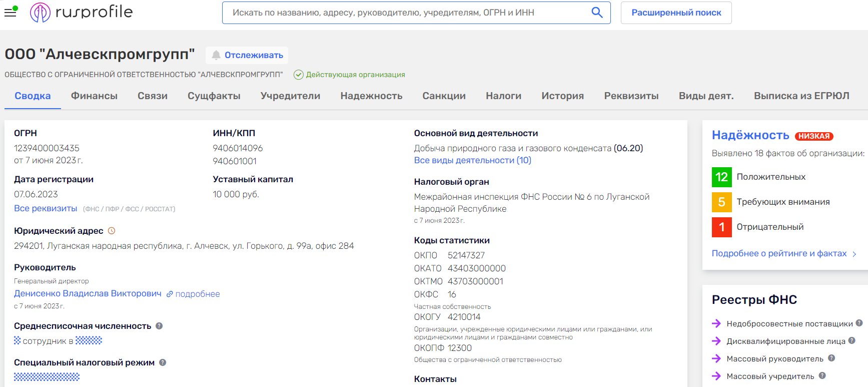Click the clock icon beside Юридический адрес
This screenshot has height=387, width=868.
(112, 231)
